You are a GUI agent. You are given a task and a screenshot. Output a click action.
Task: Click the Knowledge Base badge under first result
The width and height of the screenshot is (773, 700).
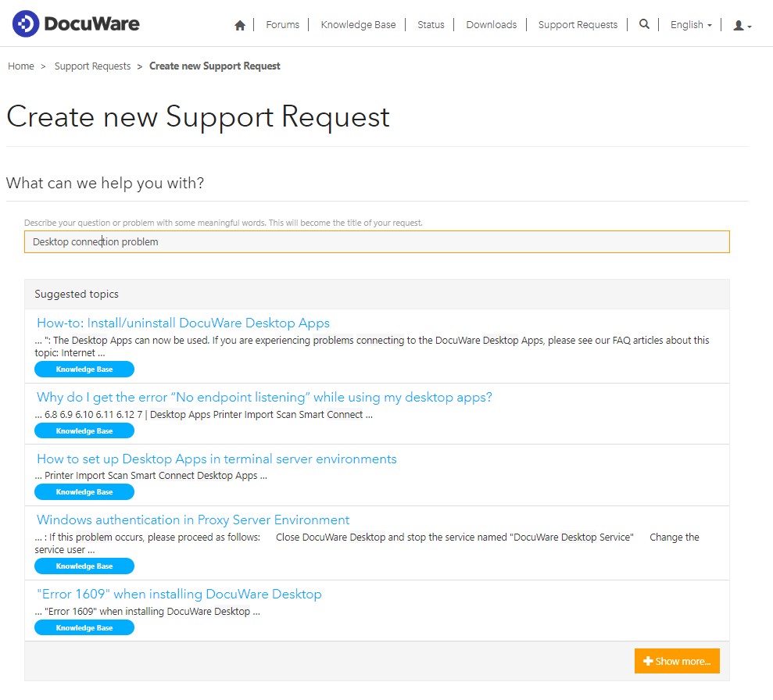(x=84, y=369)
